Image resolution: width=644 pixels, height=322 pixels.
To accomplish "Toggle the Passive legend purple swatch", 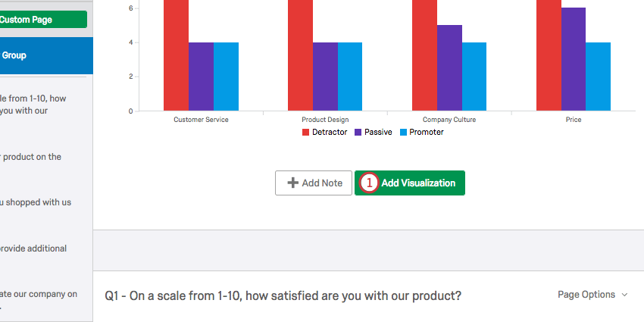I will click(x=358, y=133).
